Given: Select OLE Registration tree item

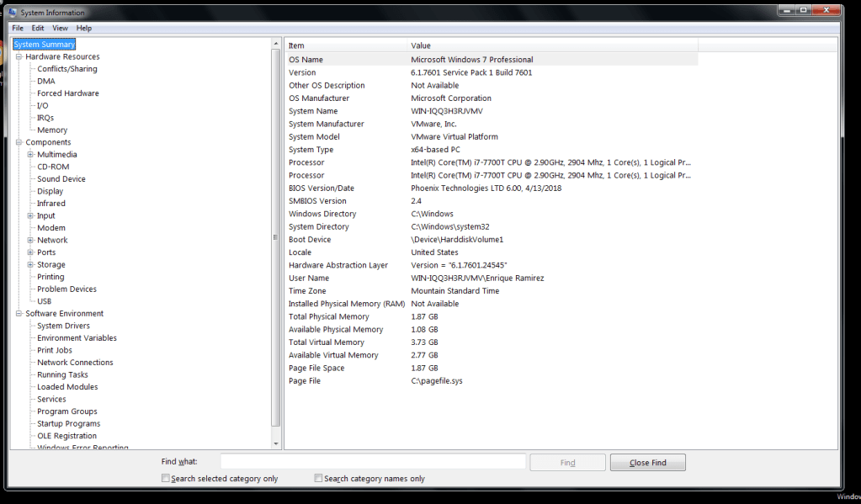Looking at the screenshot, I should (67, 436).
